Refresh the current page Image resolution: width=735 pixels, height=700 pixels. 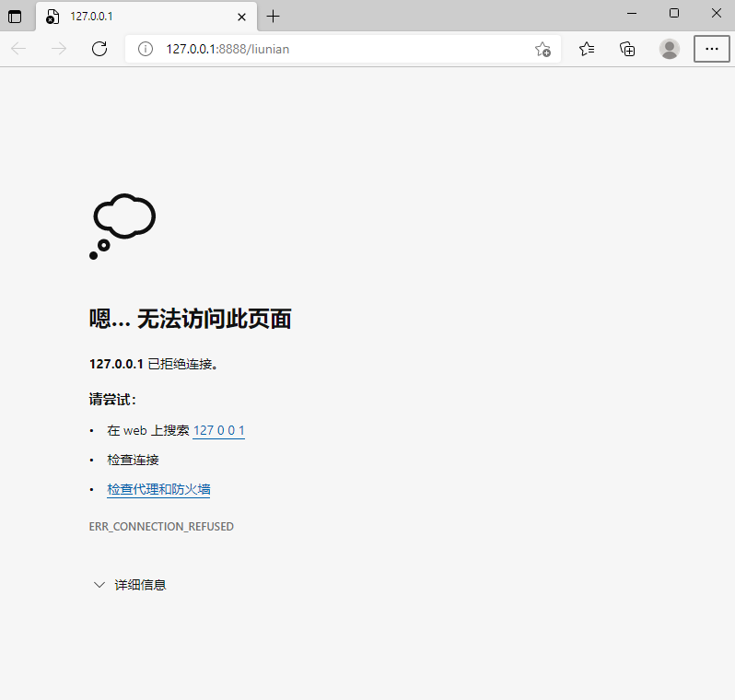(x=99, y=49)
